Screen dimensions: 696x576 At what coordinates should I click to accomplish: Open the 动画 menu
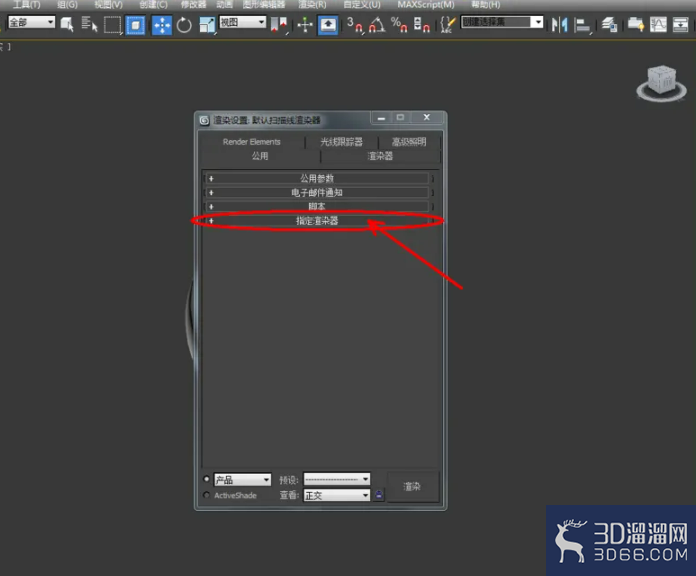224,4
